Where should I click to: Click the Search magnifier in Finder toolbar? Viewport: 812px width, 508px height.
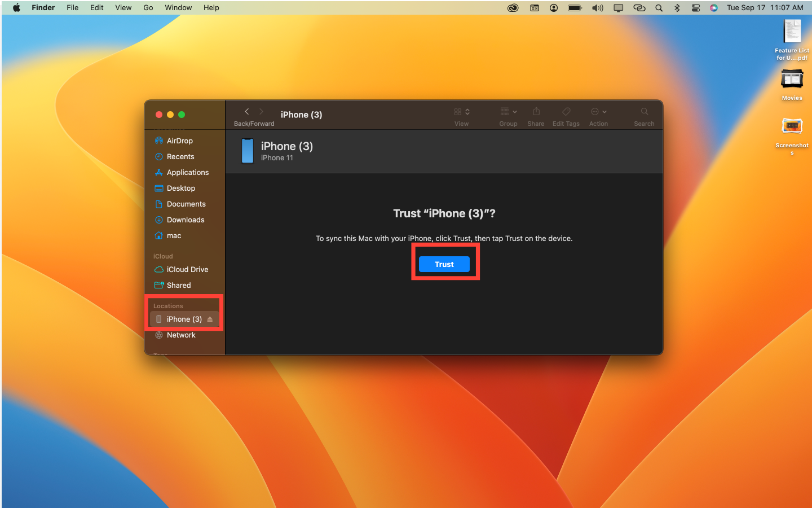point(645,111)
